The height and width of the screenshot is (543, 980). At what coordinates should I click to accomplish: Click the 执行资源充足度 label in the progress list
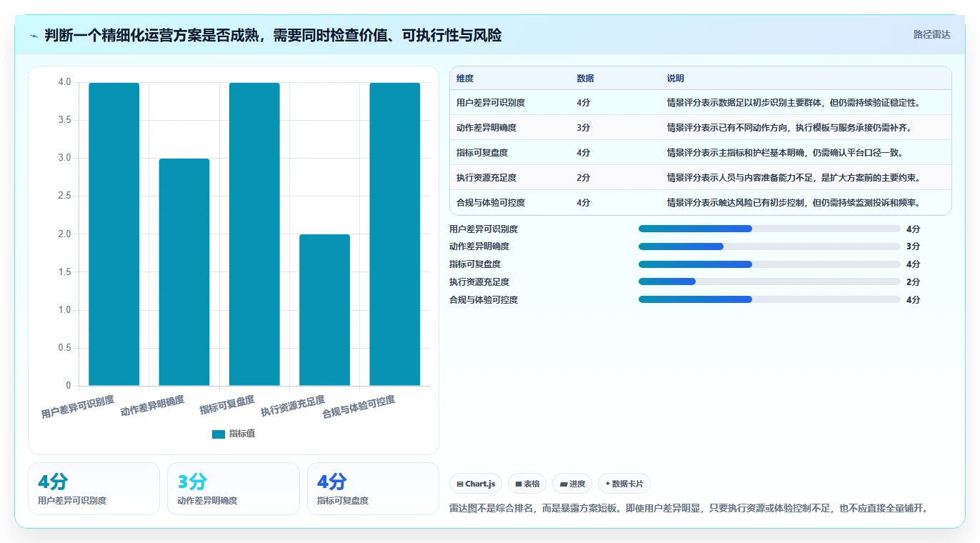pyautogui.click(x=479, y=282)
